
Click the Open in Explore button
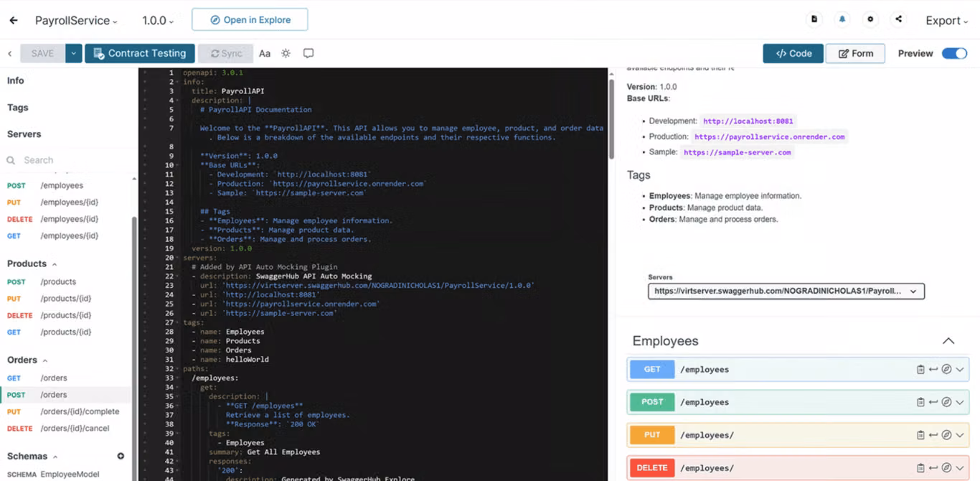[x=250, y=19]
